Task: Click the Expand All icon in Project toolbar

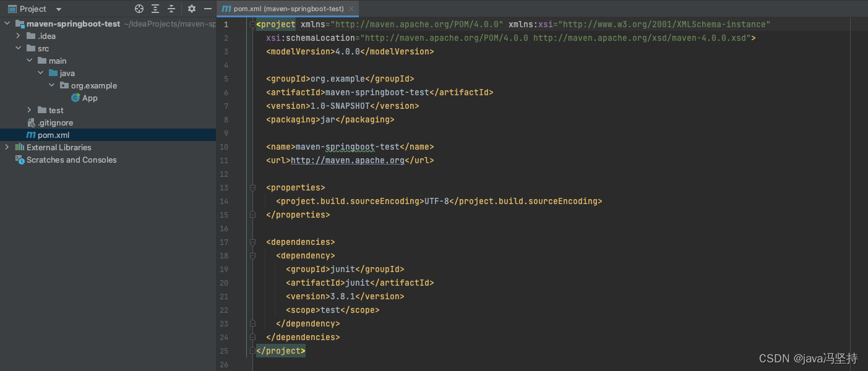Action: pos(155,9)
